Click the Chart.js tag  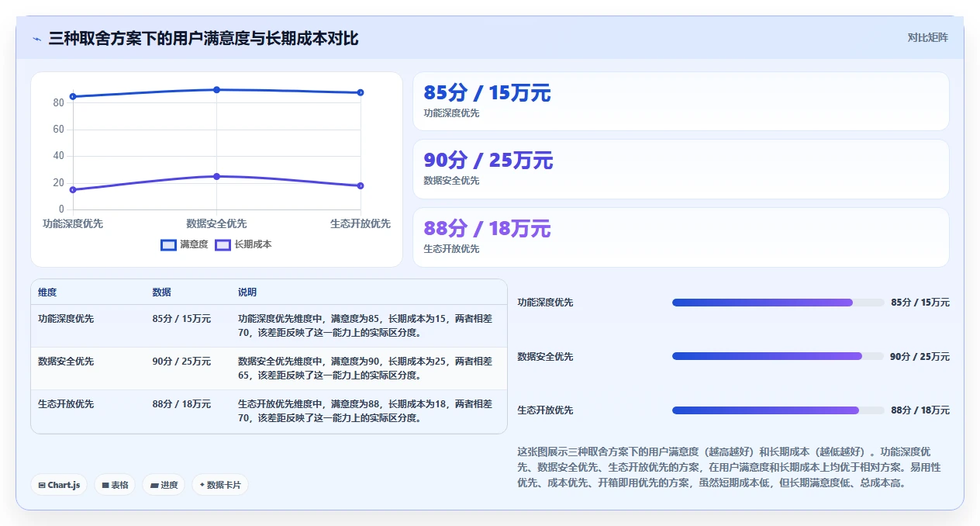pyautogui.click(x=59, y=485)
